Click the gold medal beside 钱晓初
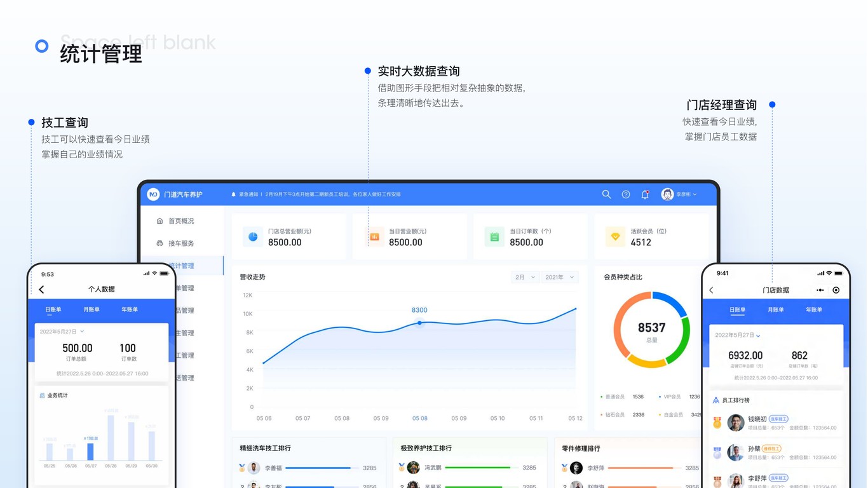 click(717, 423)
